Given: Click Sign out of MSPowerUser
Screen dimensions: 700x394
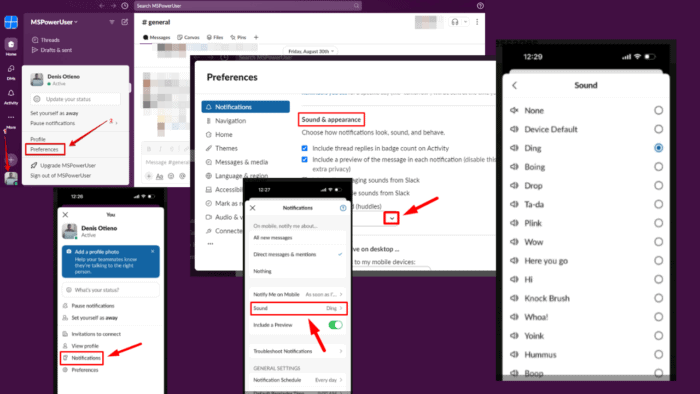Looking at the screenshot, I should [x=61, y=176].
